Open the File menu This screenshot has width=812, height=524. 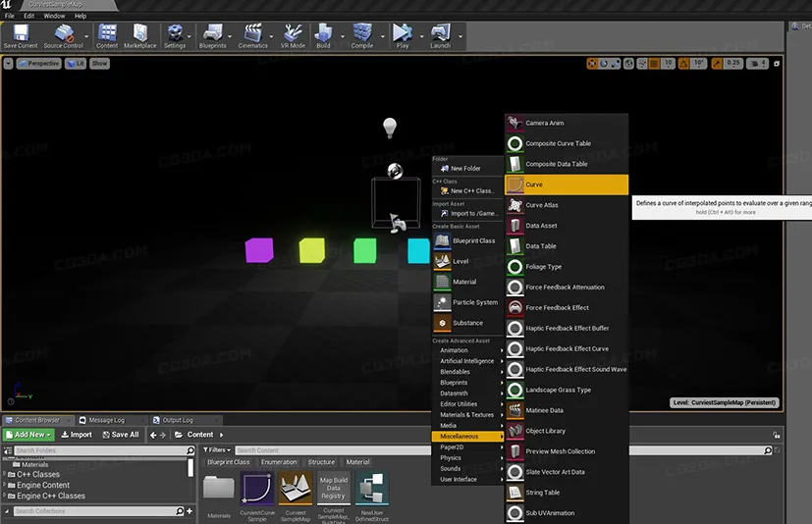pos(9,16)
